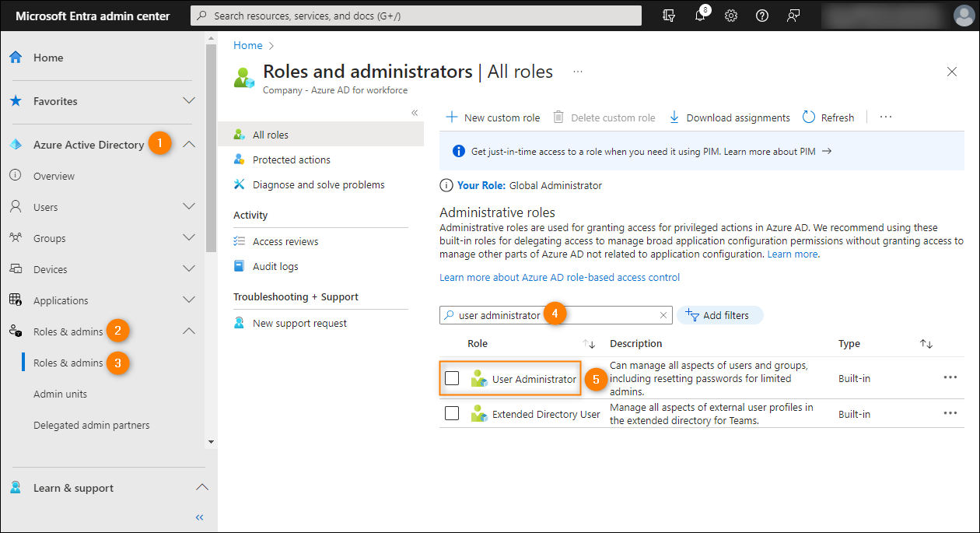Open the feedback icon in the header
The image size is (980, 533).
pyautogui.click(x=793, y=16)
